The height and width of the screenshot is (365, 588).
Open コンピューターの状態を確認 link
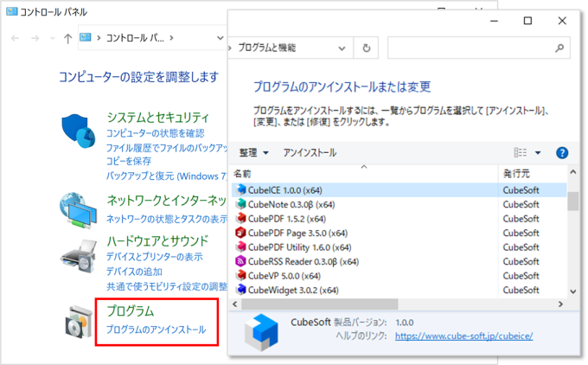point(156,133)
